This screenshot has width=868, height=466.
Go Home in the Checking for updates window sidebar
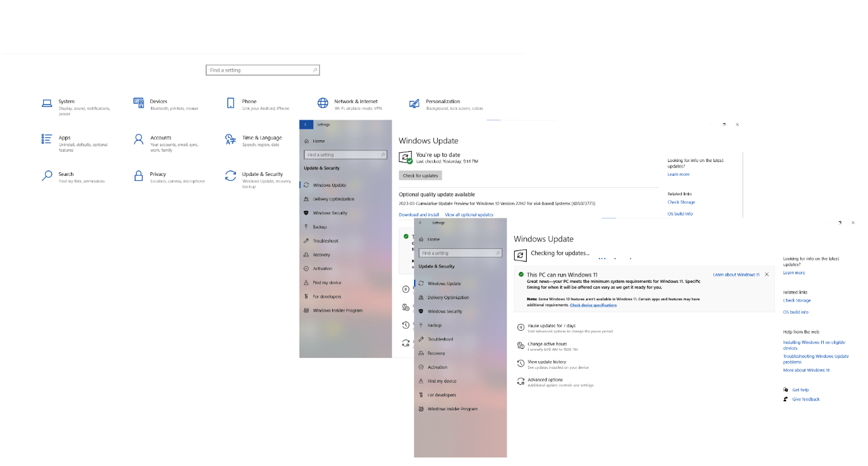[x=433, y=239]
